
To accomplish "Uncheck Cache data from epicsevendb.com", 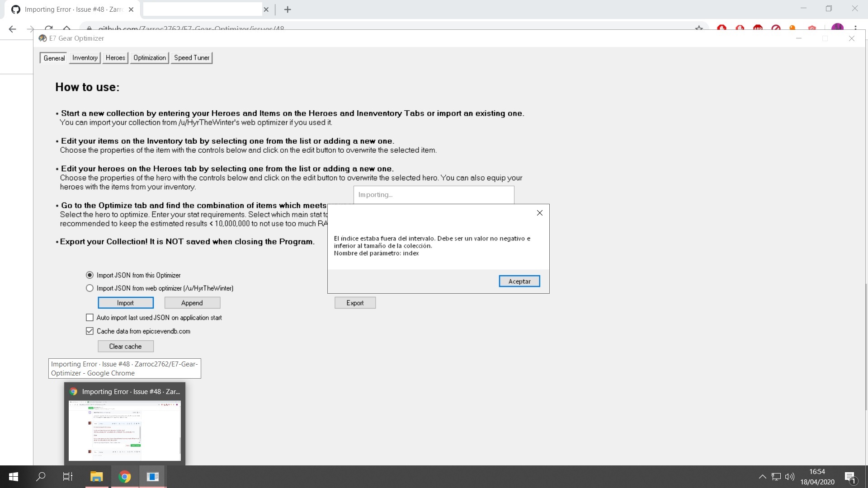I will (90, 331).
